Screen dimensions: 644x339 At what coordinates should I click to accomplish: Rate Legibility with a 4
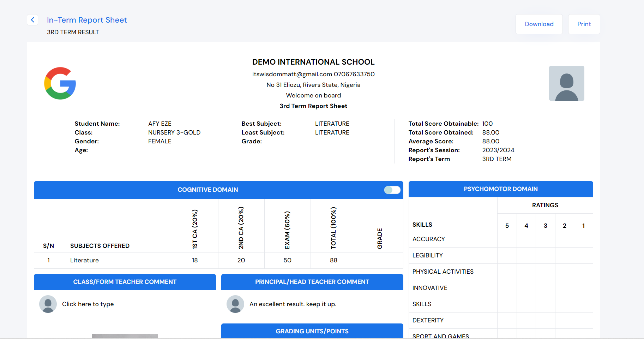click(526, 255)
